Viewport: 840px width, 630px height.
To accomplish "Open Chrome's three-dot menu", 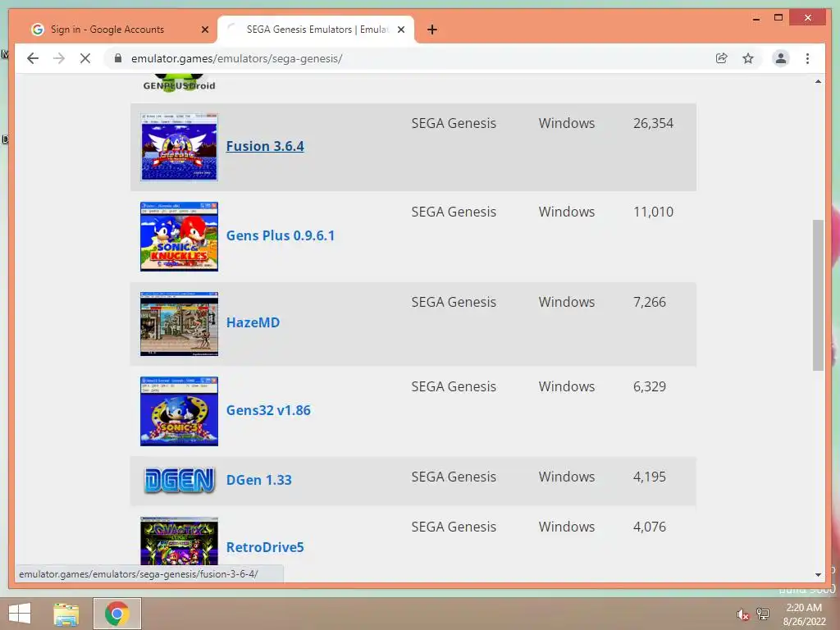I will pos(807,58).
